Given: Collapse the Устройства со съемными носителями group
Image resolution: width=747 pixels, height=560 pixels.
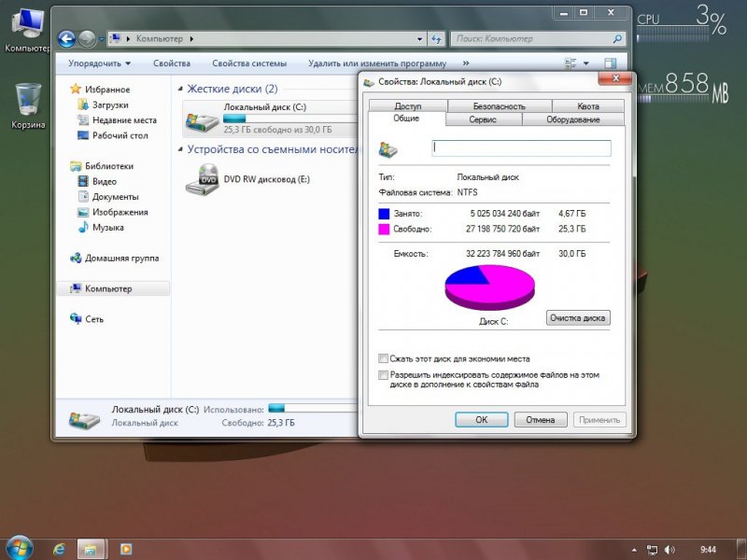Looking at the screenshot, I should (x=180, y=149).
